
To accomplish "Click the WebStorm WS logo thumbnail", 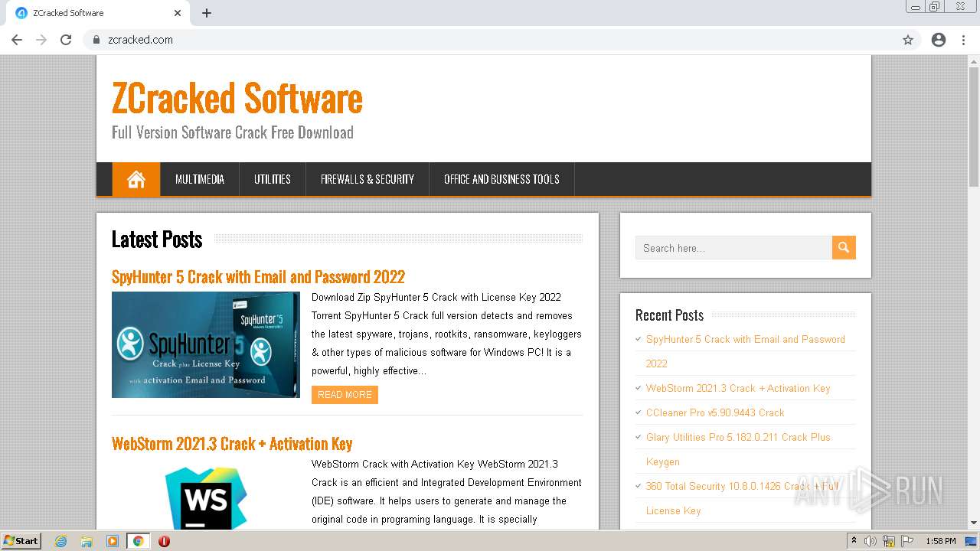I will click(206, 497).
